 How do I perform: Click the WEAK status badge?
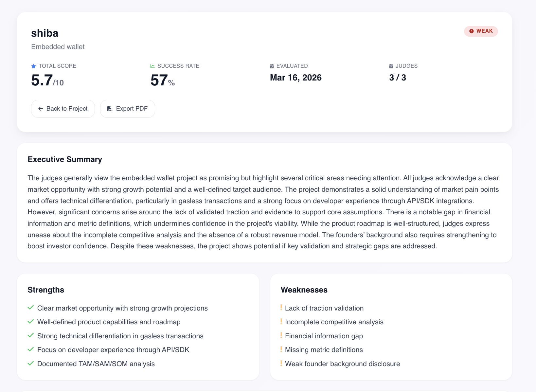point(481,31)
